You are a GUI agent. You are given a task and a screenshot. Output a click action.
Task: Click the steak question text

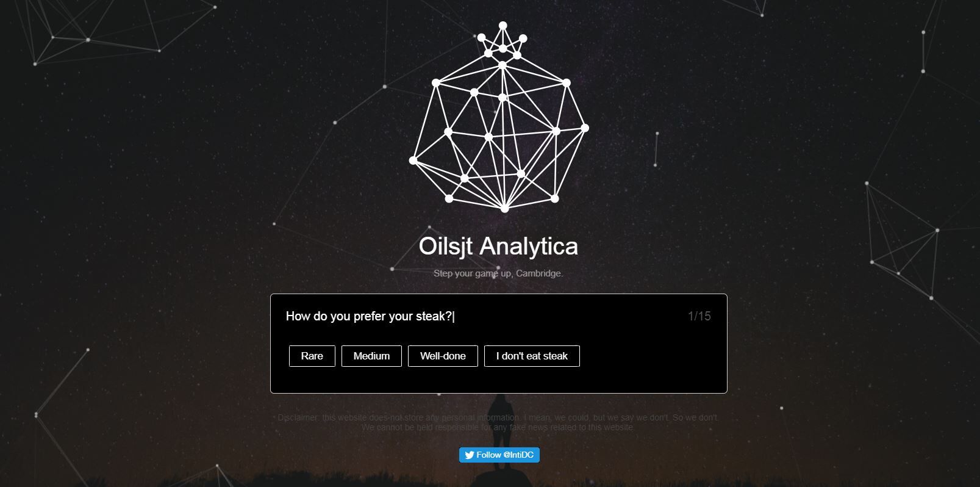point(370,316)
